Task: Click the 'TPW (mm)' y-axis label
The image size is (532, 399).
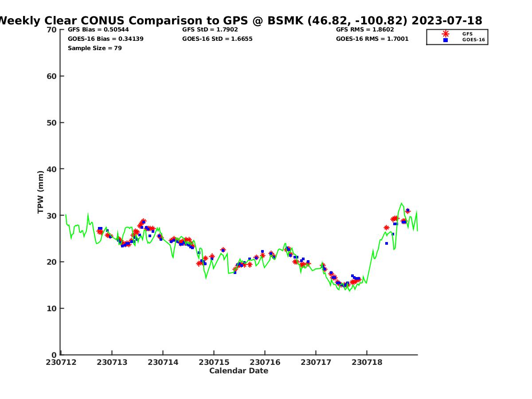Action: (x=41, y=192)
